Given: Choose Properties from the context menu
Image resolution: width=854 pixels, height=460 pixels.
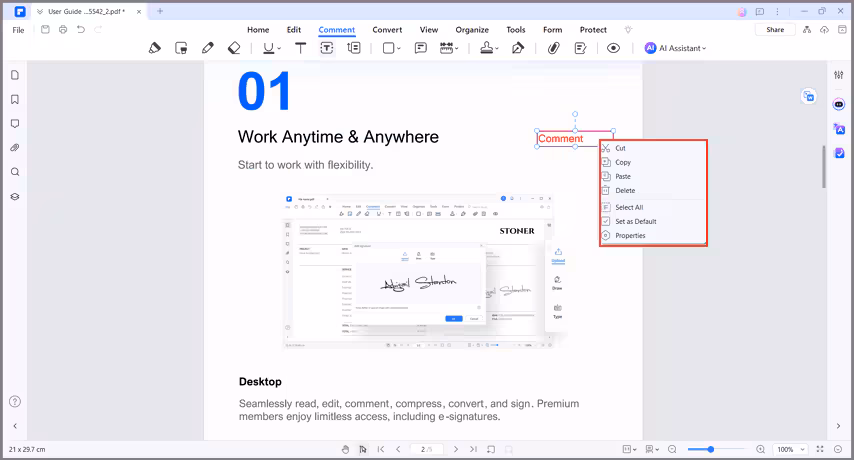Looking at the screenshot, I should (630, 236).
